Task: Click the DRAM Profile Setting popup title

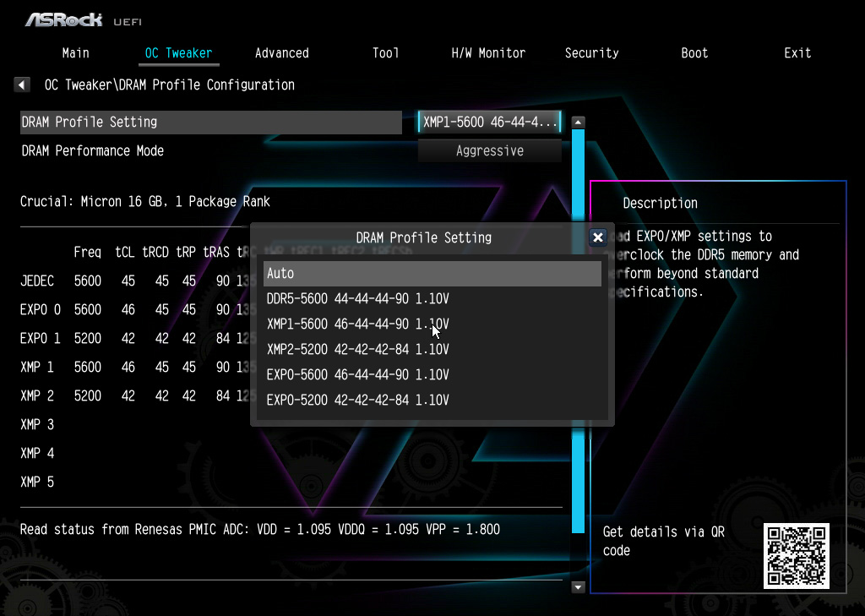Action: click(424, 238)
